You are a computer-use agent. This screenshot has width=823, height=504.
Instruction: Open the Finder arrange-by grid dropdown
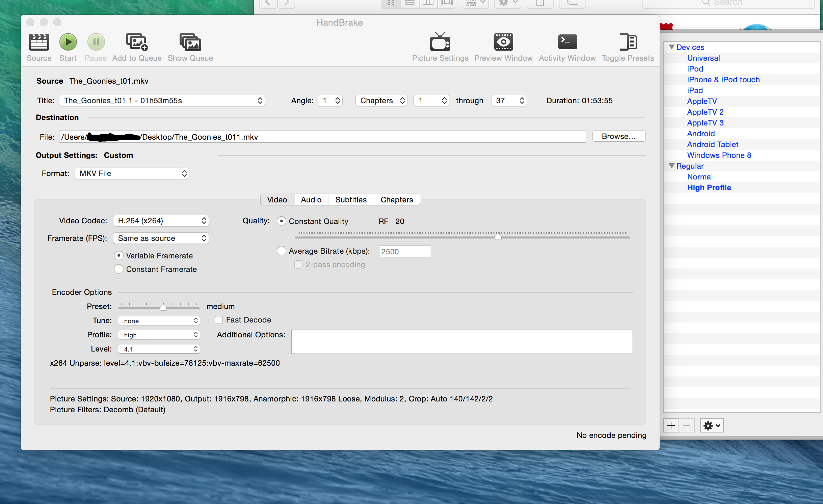tap(475, 3)
